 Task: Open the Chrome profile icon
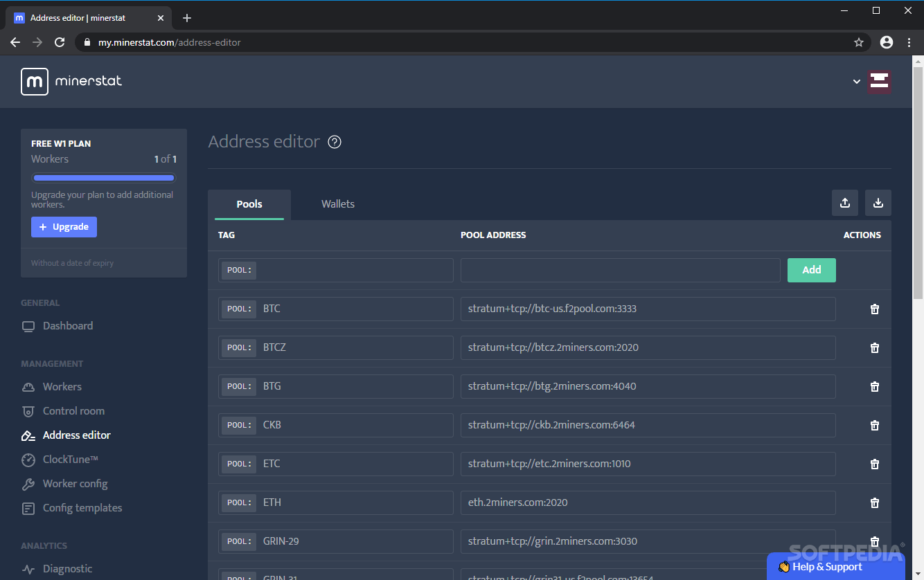[887, 42]
